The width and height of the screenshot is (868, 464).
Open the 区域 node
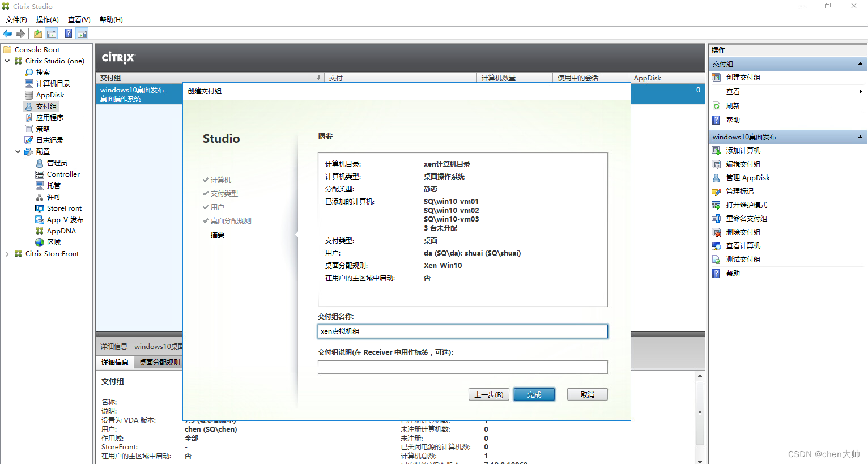pos(53,242)
